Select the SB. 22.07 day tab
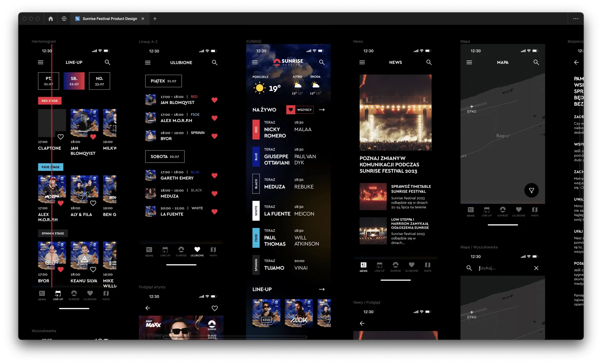 (x=74, y=81)
